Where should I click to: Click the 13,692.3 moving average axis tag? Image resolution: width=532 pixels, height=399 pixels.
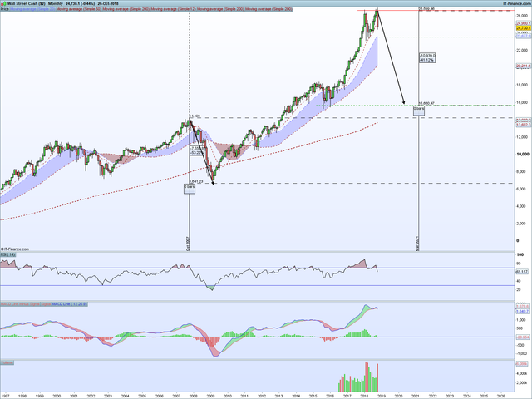pyautogui.click(x=524, y=125)
